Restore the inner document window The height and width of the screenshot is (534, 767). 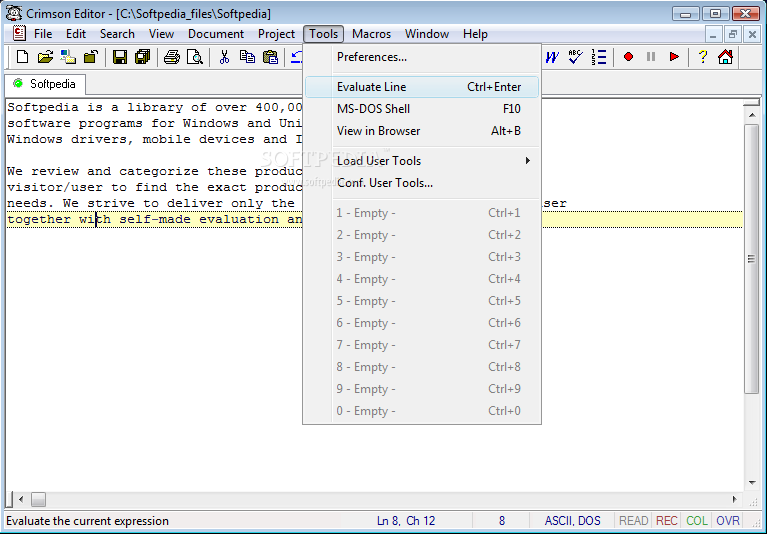click(x=732, y=34)
